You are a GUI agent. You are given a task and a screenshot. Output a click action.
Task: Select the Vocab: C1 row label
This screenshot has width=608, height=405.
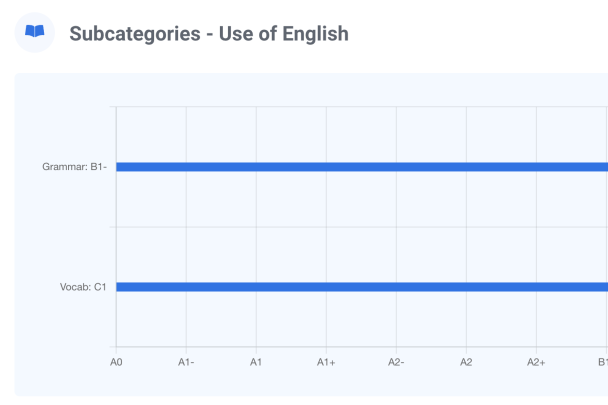coord(83,287)
